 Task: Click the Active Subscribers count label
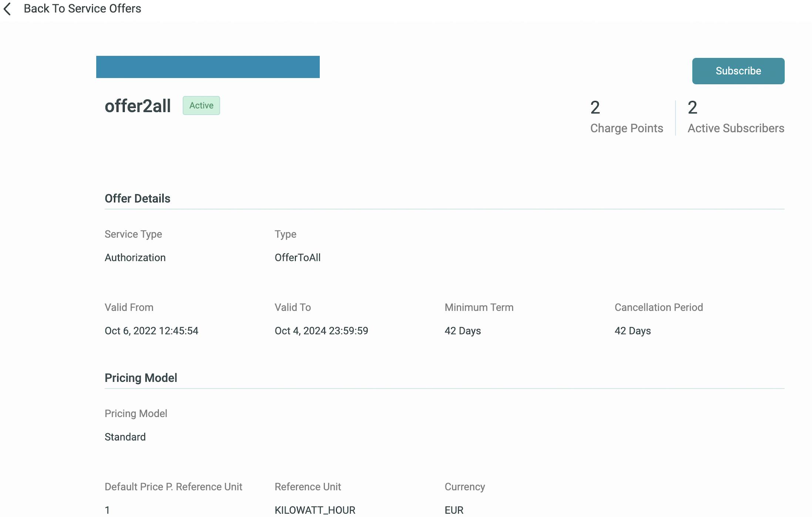(736, 128)
